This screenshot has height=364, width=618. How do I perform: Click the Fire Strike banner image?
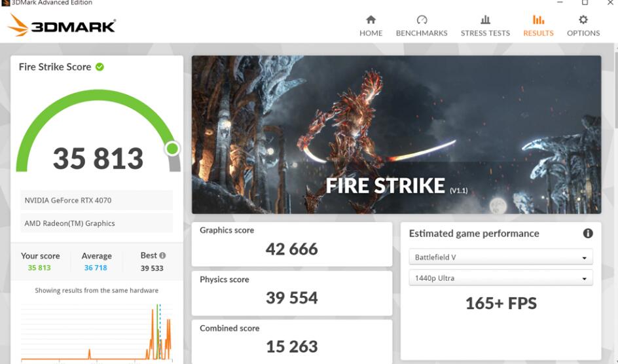point(396,135)
